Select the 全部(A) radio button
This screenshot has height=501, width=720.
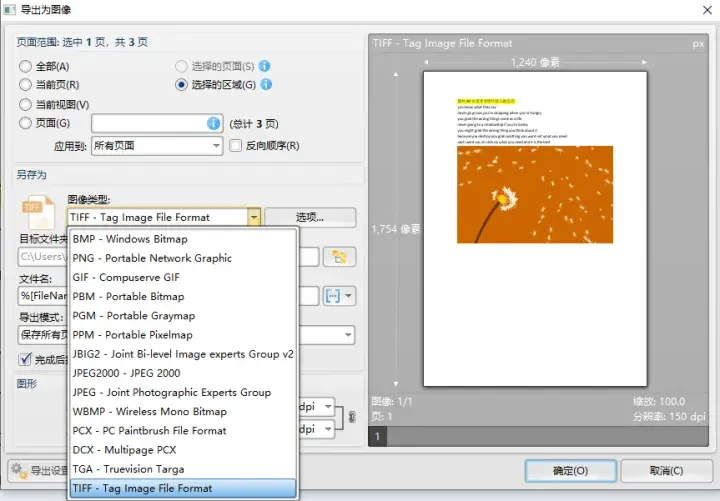tap(25, 67)
